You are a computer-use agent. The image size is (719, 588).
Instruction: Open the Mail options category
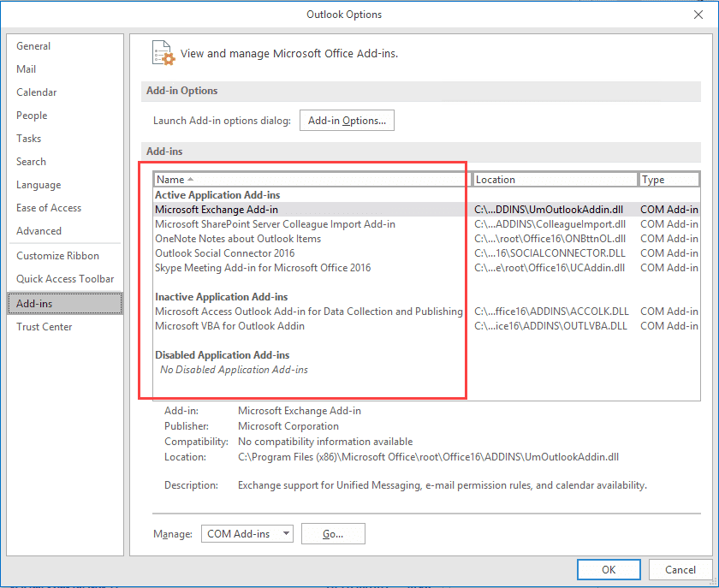27,69
